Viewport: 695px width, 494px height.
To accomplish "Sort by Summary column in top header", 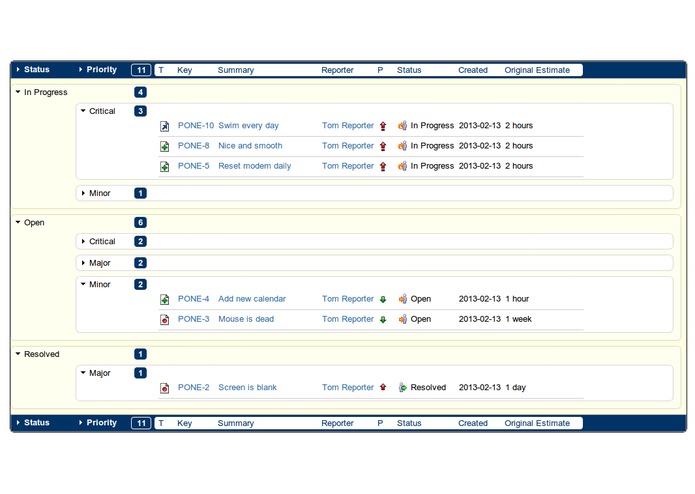I will coord(236,70).
